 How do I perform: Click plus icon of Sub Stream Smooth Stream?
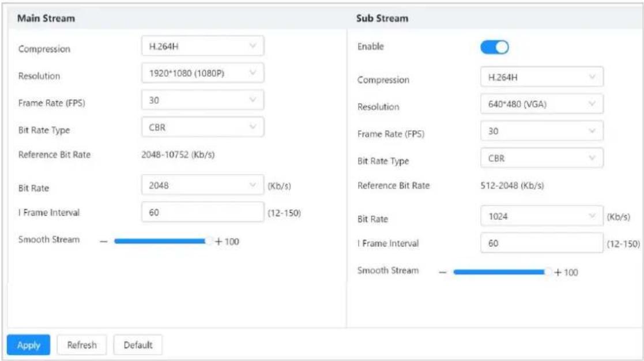pos(558,272)
